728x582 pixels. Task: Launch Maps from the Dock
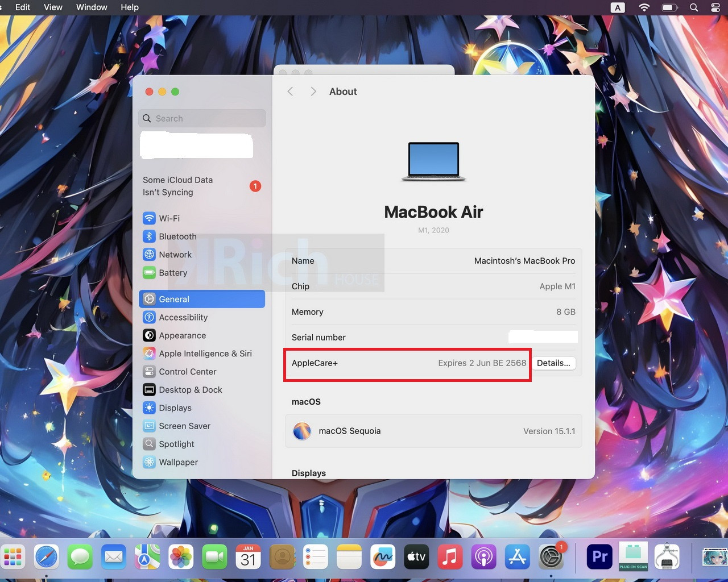tap(147, 557)
